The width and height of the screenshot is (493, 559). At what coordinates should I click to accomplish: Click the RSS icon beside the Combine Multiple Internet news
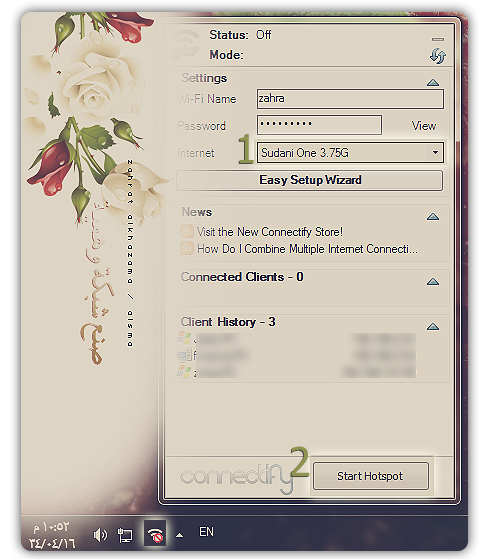(187, 248)
